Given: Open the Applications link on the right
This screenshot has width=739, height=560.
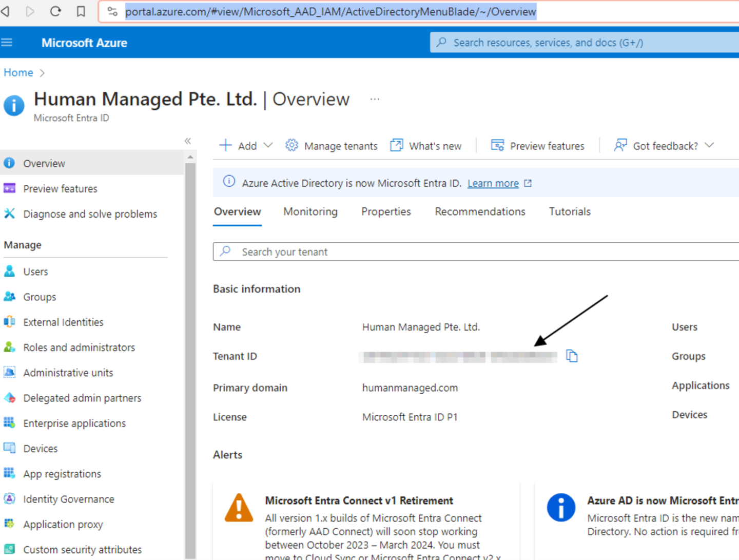Looking at the screenshot, I should click(701, 385).
